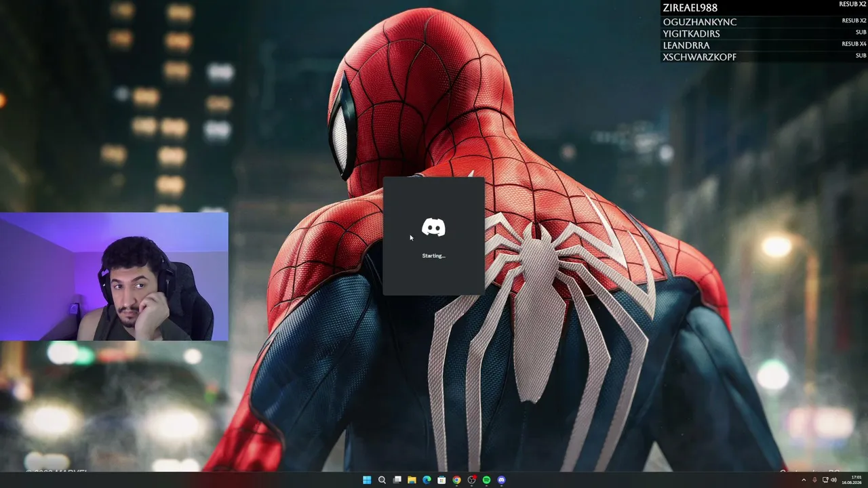Click the Discord logo in the splash window
Image resolution: width=868 pixels, height=488 pixels.
433,228
